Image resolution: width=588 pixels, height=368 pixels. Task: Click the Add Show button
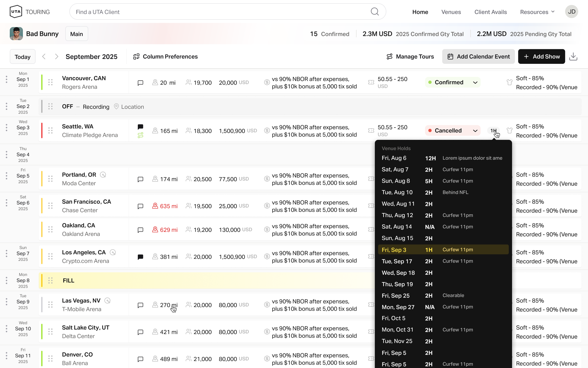coord(541,57)
